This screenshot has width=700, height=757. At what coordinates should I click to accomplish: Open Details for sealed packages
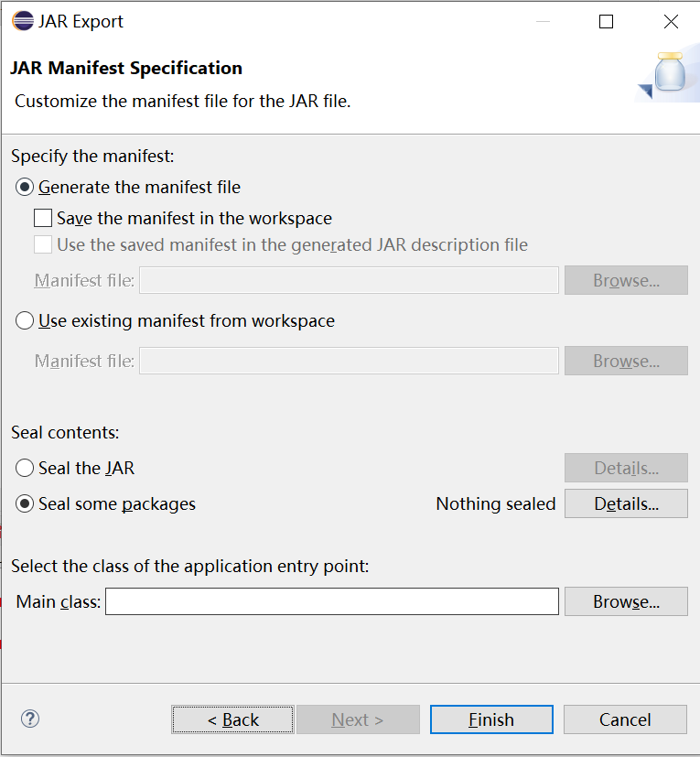[x=626, y=504]
